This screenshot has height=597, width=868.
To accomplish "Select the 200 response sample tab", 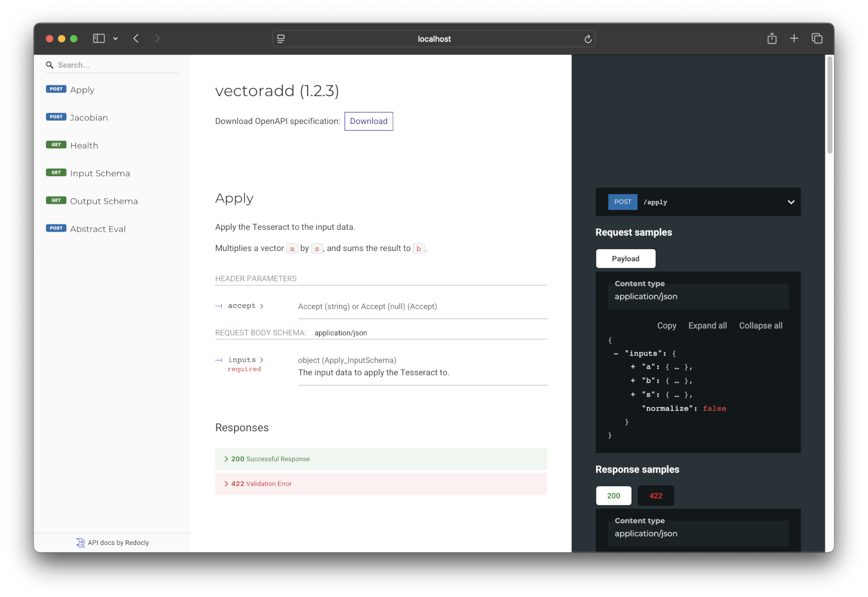I will [x=614, y=496].
